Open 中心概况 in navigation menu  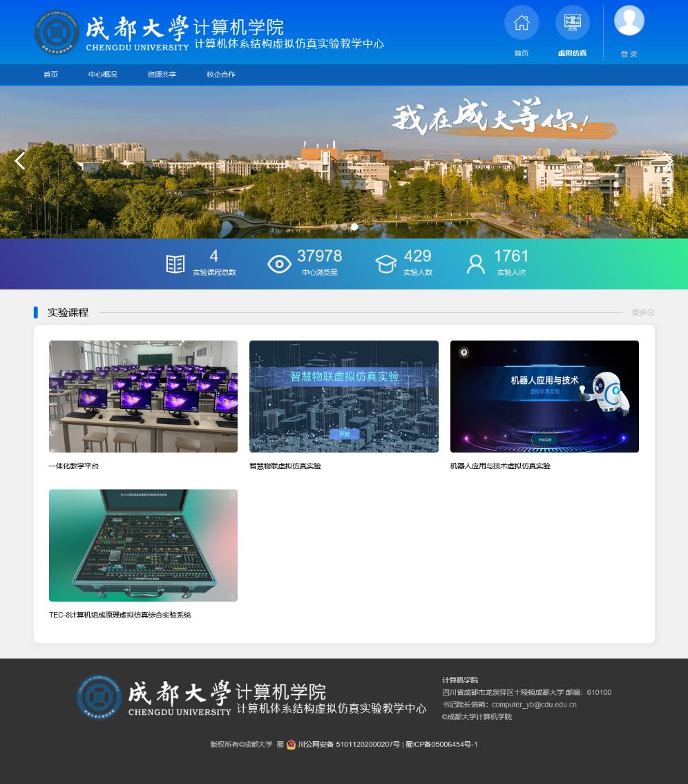[x=102, y=75]
